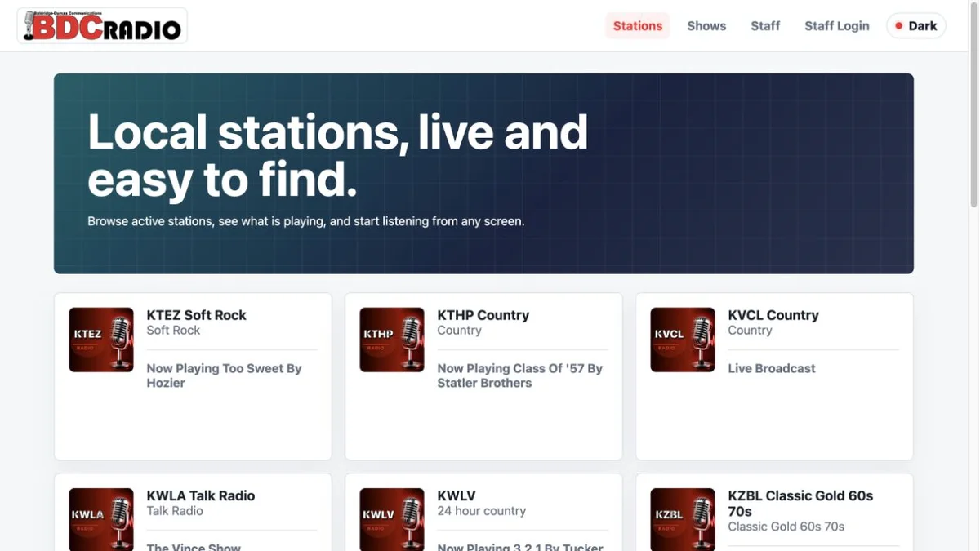Open the BDC Radio logo homepage
980x551 pixels.
click(x=102, y=26)
